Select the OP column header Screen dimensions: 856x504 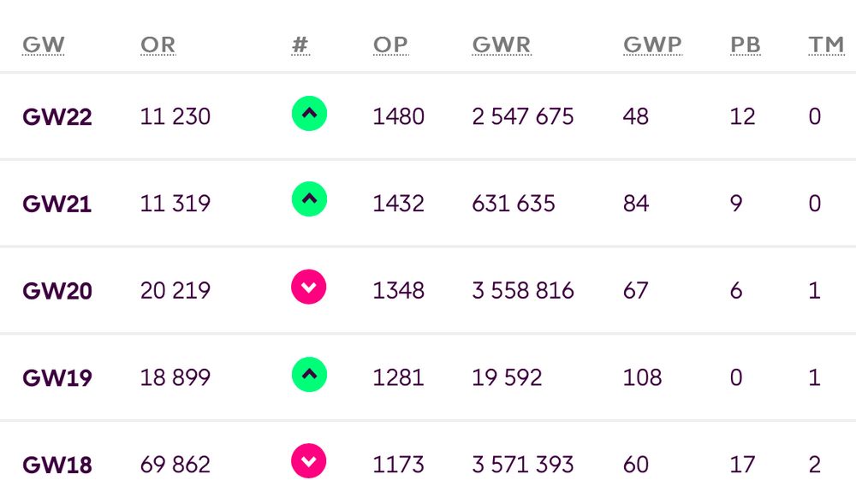tap(390, 44)
